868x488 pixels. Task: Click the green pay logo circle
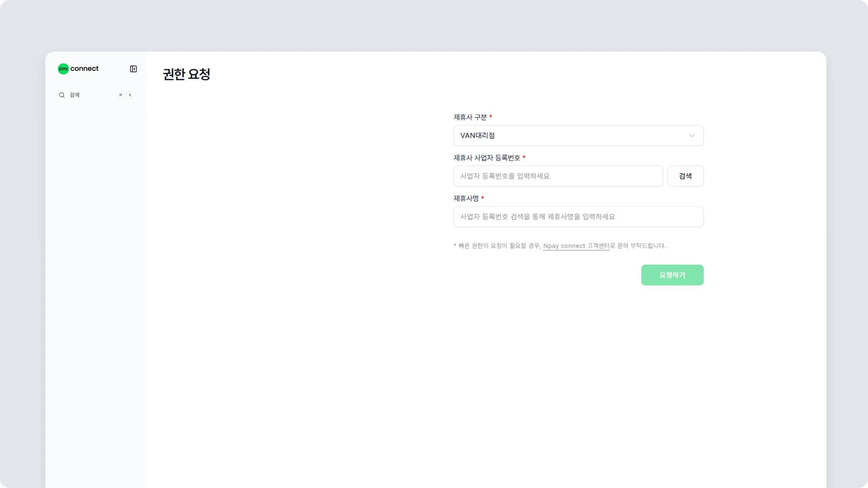tap(63, 69)
